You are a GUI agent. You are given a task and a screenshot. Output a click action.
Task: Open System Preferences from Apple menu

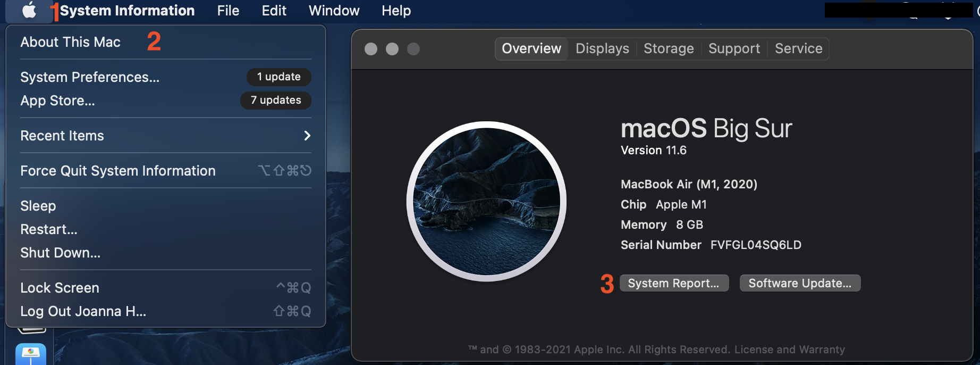[x=90, y=77]
